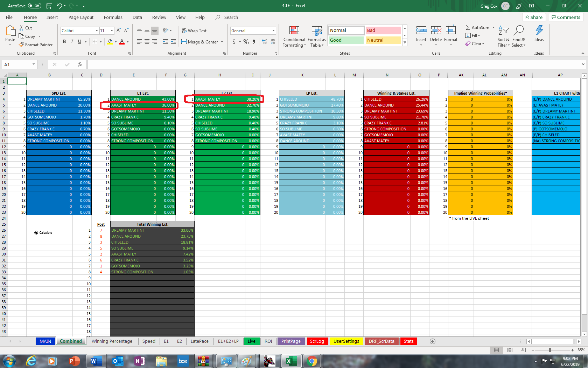
Task: Click into the formula bar input
Action: (332, 64)
